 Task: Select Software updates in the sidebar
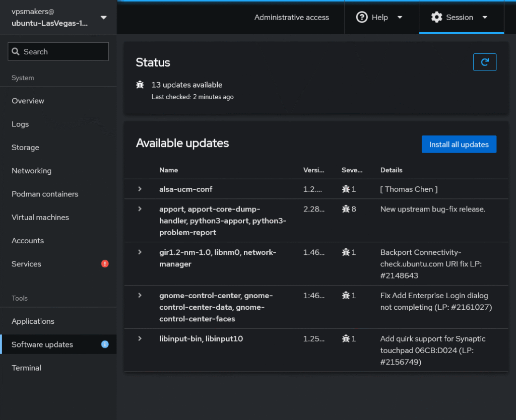pos(58,344)
